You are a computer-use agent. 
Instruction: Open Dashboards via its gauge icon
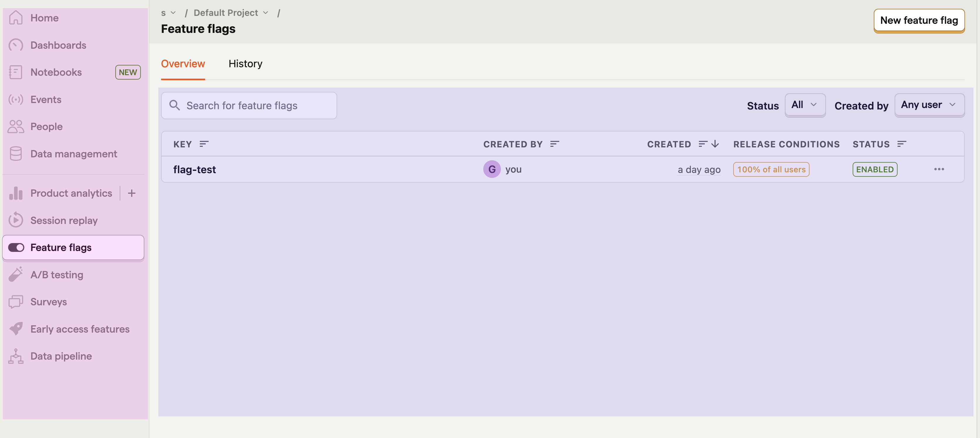(16, 45)
